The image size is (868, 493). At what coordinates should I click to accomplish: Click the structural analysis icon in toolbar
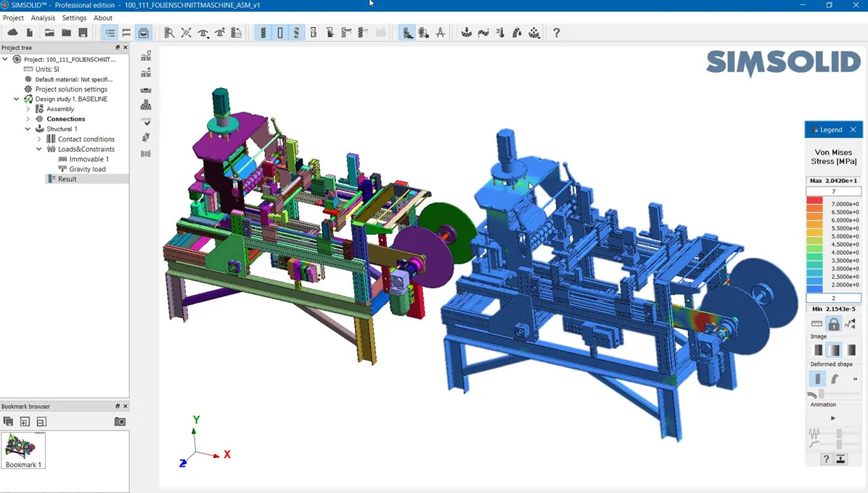tap(467, 33)
